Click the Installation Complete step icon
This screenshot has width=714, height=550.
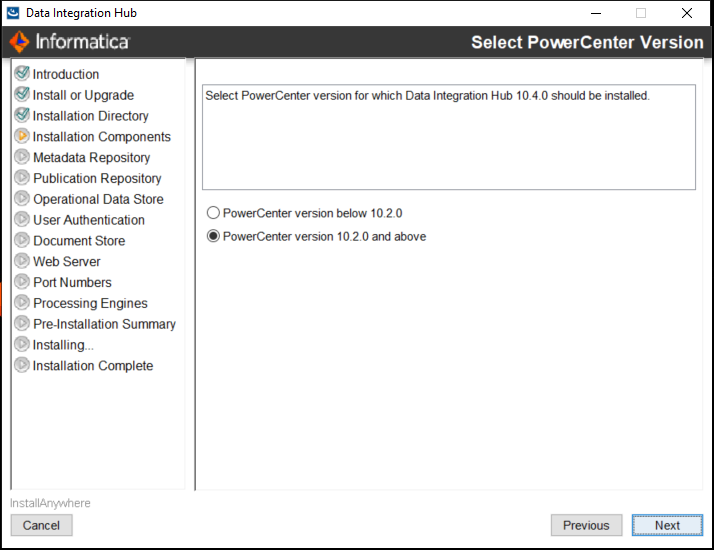click(x=22, y=365)
